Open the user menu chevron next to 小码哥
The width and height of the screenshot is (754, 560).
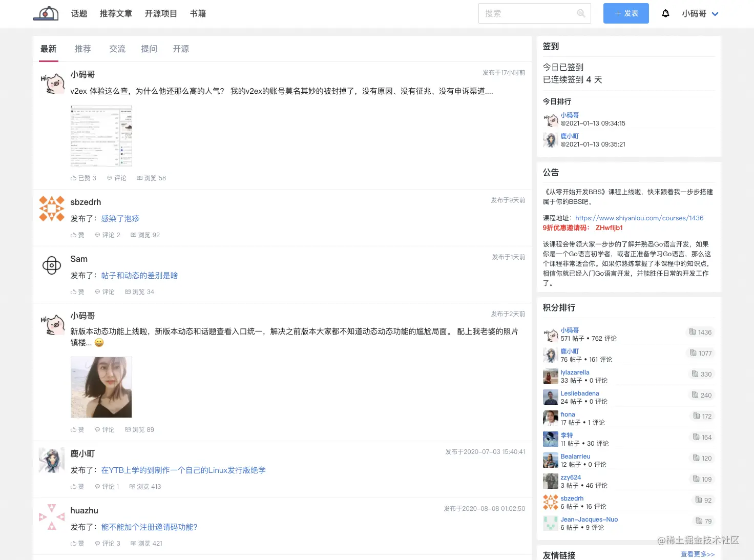click(716, 14)
